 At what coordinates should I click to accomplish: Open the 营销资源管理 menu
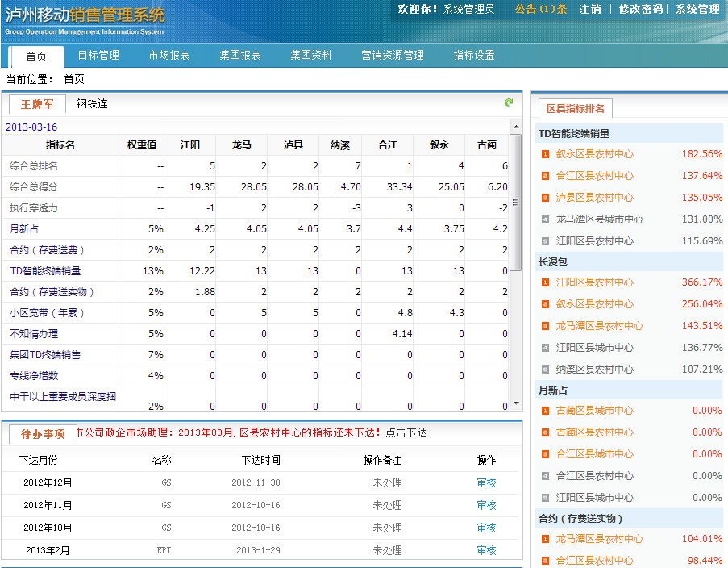pos(392,56)
